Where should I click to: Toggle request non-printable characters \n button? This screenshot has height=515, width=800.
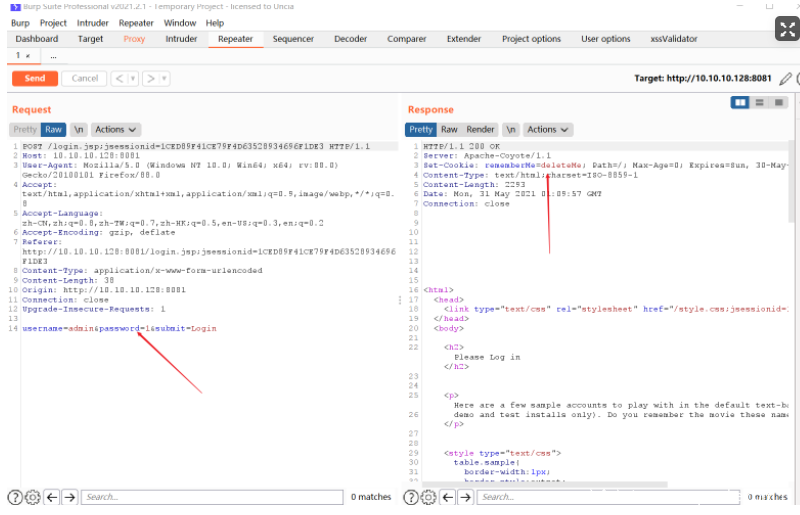(78, 129)
